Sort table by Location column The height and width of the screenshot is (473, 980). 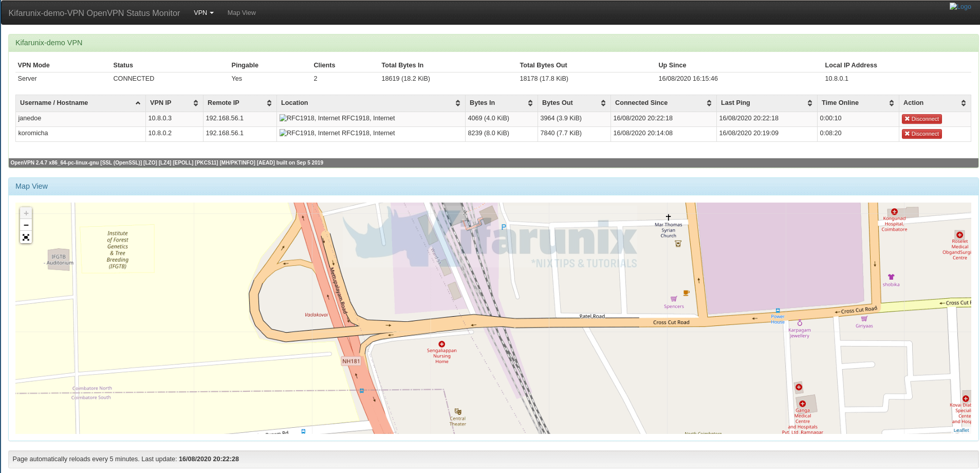[x=371, y=103]
